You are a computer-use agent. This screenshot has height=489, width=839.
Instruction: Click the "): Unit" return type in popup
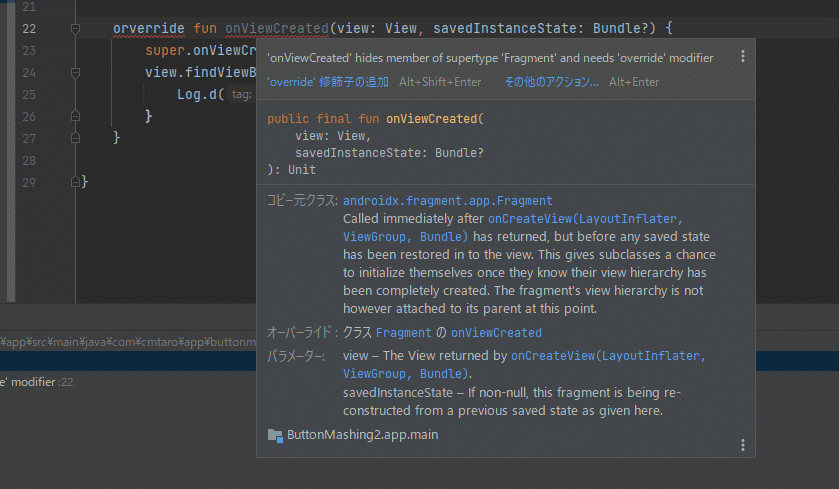[x=291, y=170]
